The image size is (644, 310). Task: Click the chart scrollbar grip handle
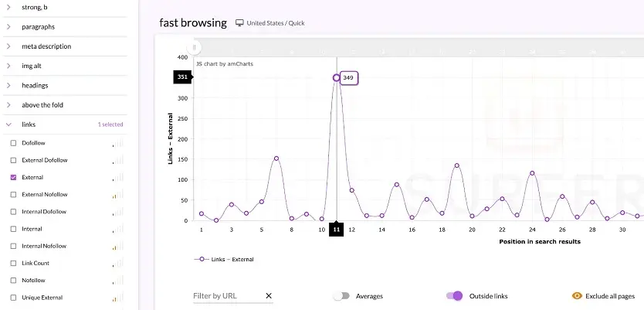pos(194,47)
